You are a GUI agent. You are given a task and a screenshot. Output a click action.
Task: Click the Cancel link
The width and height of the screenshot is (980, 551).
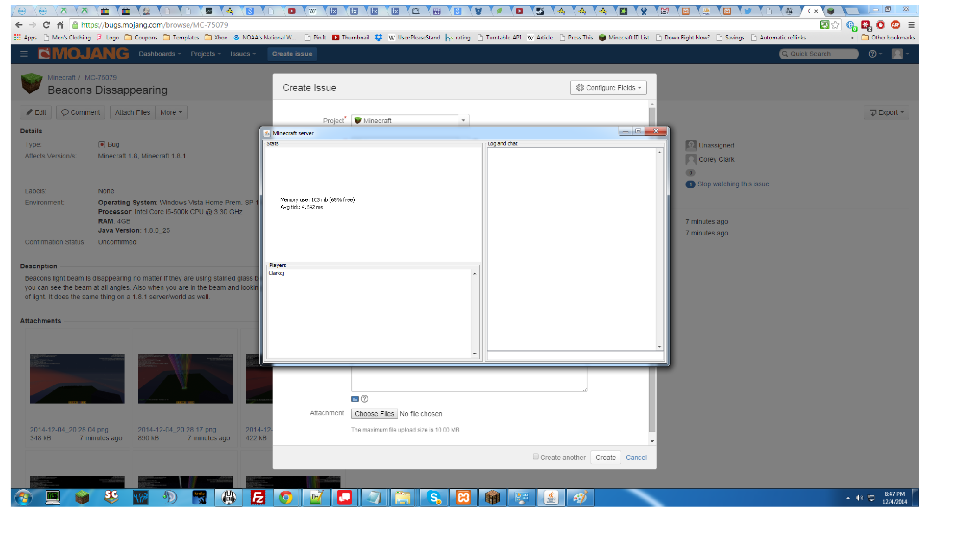pyautogui.click(x=636, y=457)
